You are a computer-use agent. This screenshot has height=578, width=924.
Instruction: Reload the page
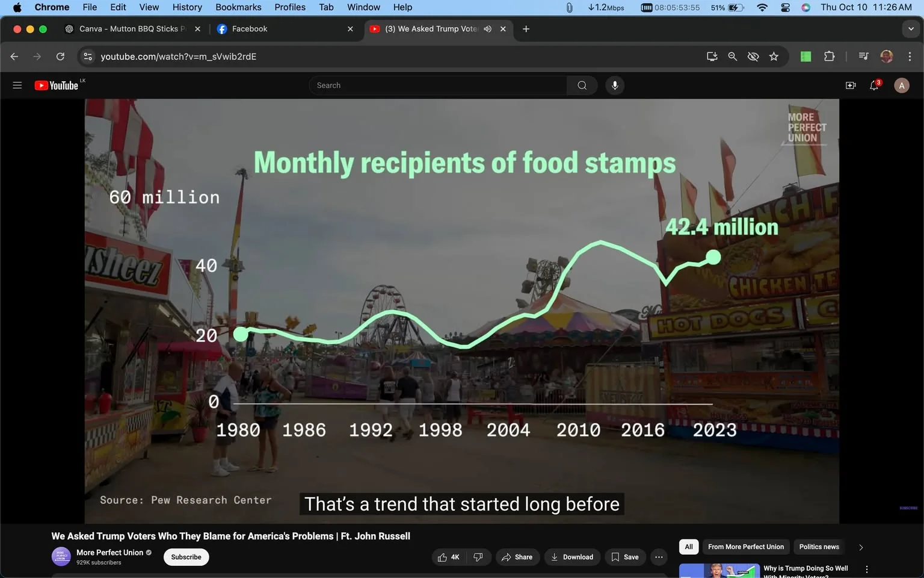point(60,57)
